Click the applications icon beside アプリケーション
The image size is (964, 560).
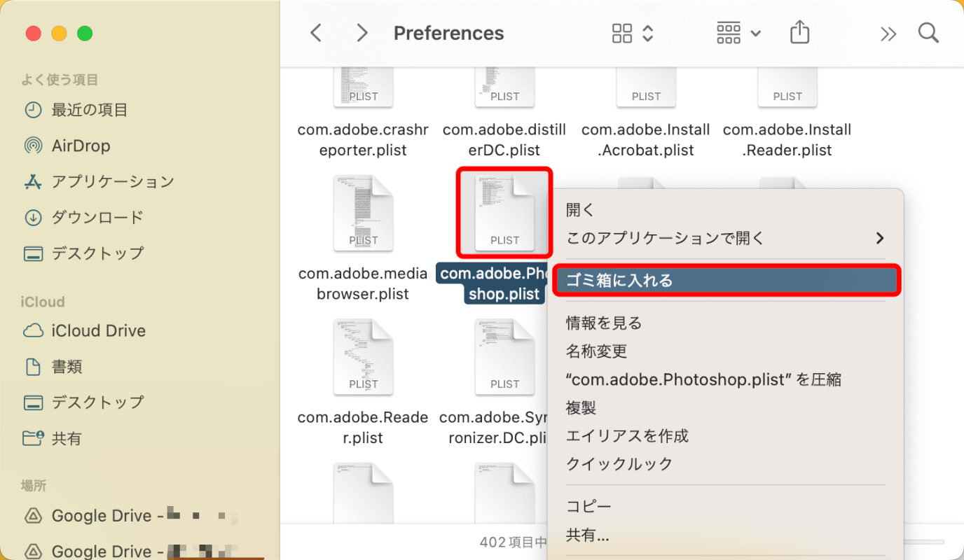tap(33, 181)
